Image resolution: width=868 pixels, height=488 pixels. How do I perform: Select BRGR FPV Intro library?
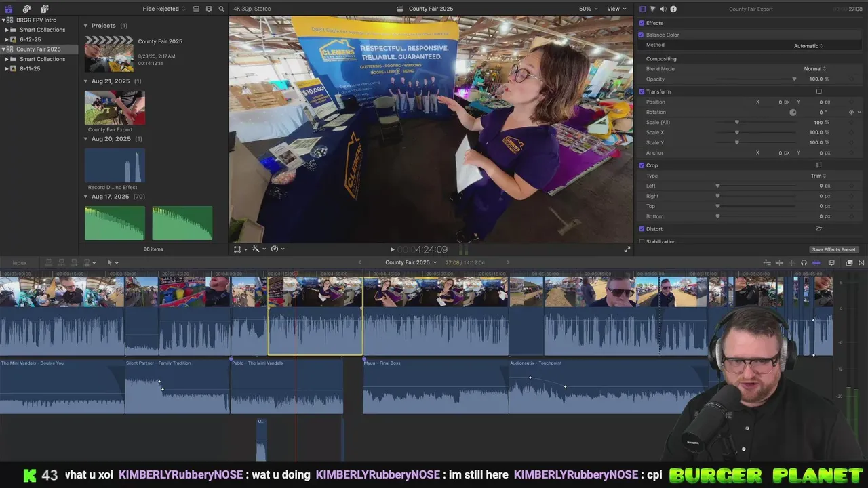(37, 20)
